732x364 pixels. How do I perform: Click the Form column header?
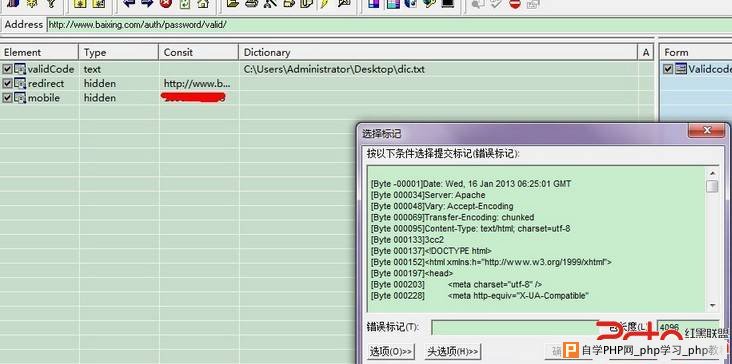click(695, 52)
